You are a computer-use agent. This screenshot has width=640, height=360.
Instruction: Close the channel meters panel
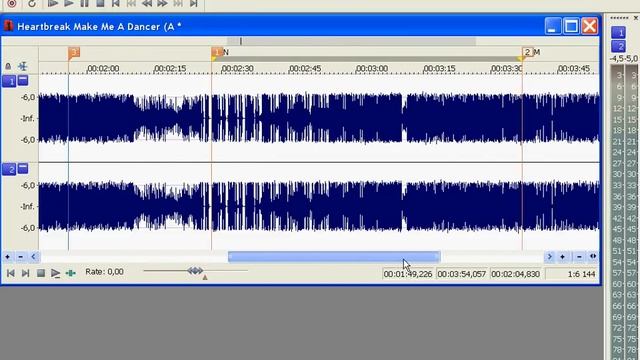pos(636,18)
